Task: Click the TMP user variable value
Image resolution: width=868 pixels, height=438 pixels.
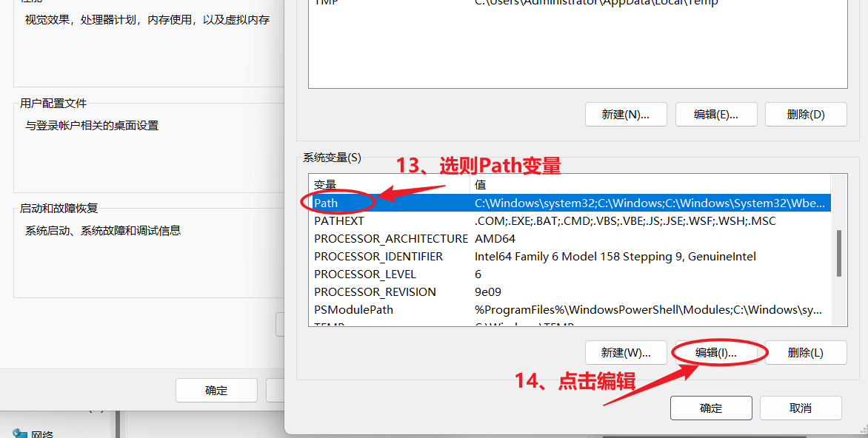Action: coord(596,3)
